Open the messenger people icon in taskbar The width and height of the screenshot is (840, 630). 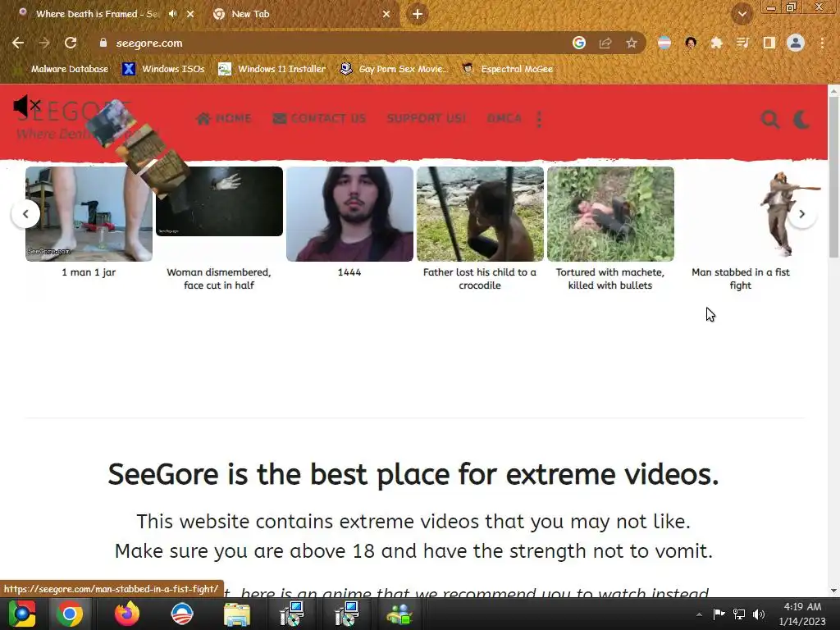point(399,614)
